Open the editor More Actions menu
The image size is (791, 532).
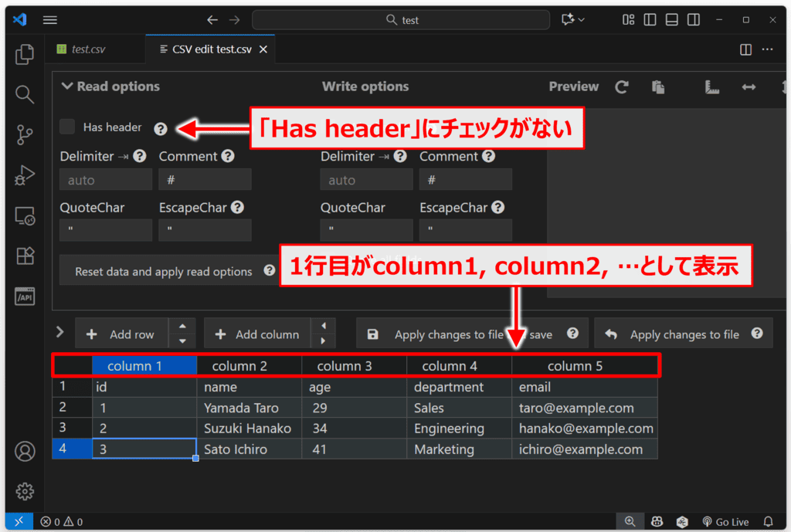pyautogui.click(x=767, y=49)
